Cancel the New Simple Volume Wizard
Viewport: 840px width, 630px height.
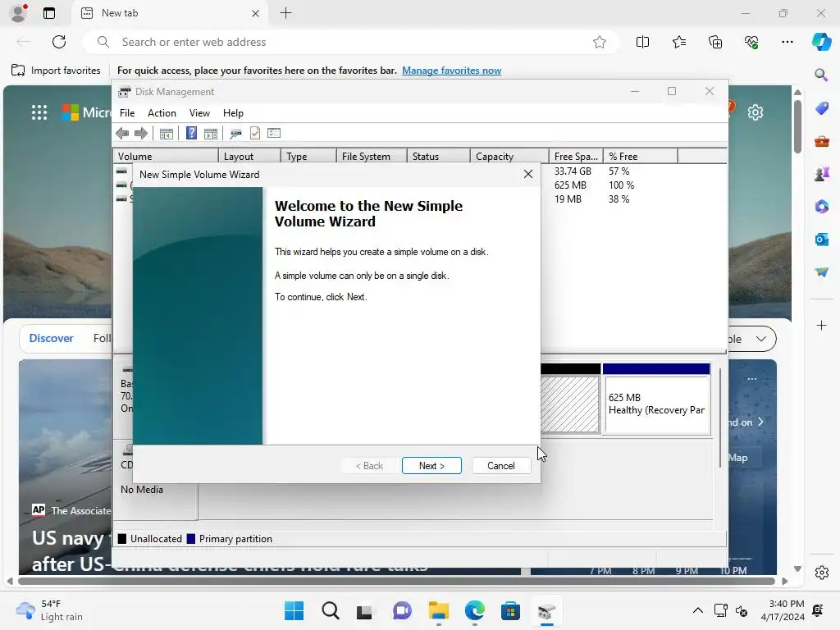(501, 466)
